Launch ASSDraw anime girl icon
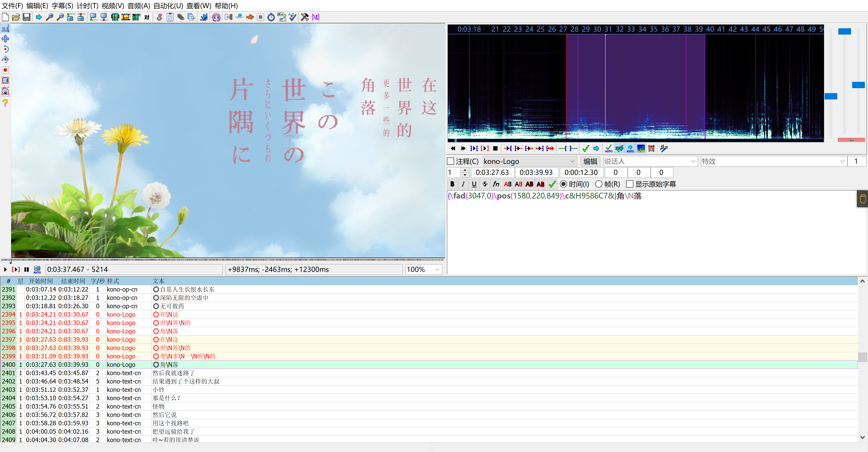This screenshot has height=452, width=868. click(x=216, y=17)
